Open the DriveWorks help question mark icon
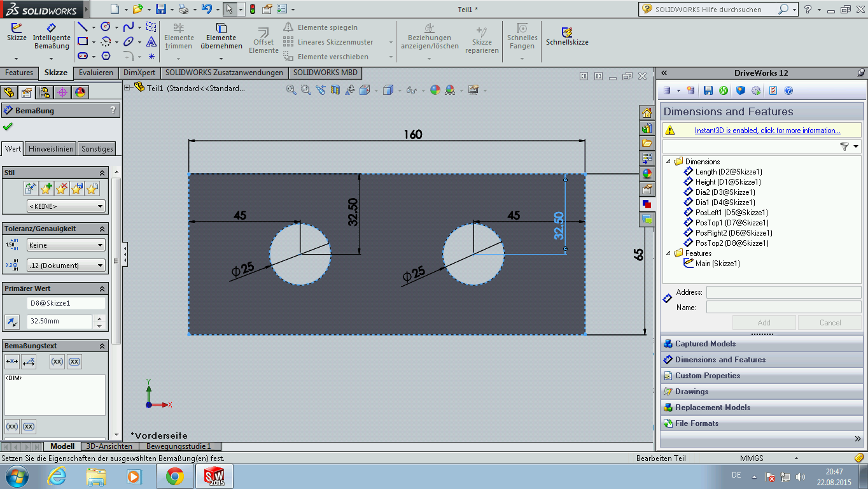The height and width of the screenshot is (489, 868). pos(788,90)
